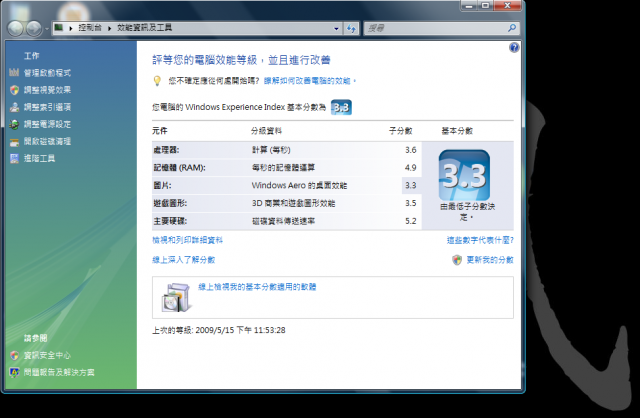Click the 分級資料 column header

tap(266, 131)
